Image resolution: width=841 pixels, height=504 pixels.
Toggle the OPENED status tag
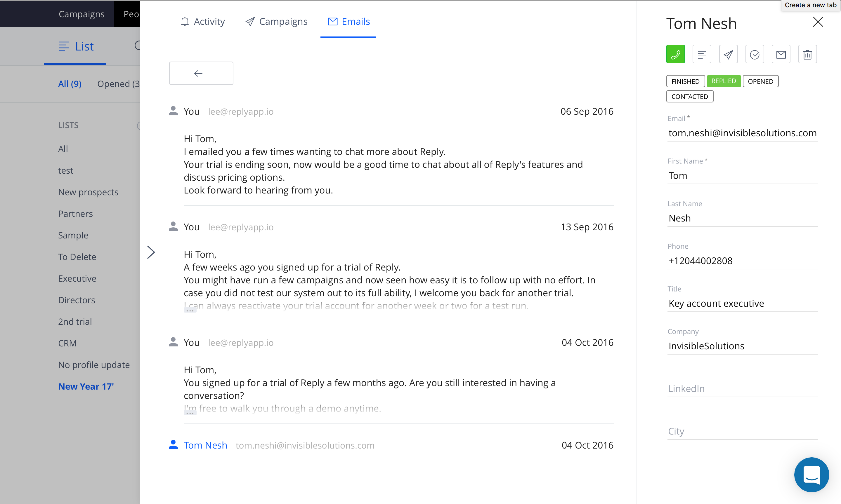pyautogui.click(x=760, y=81)
